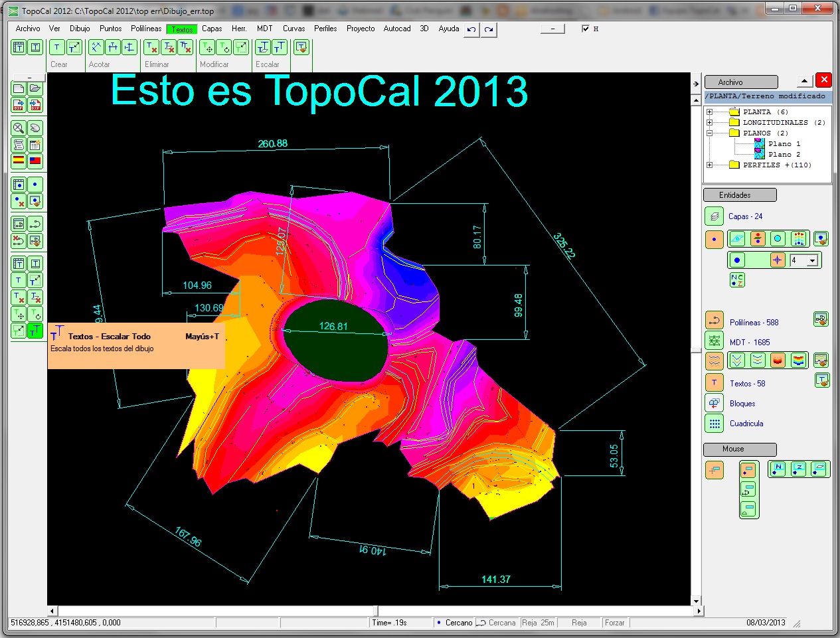Click the Archivo panel header button

coord(741,82)
